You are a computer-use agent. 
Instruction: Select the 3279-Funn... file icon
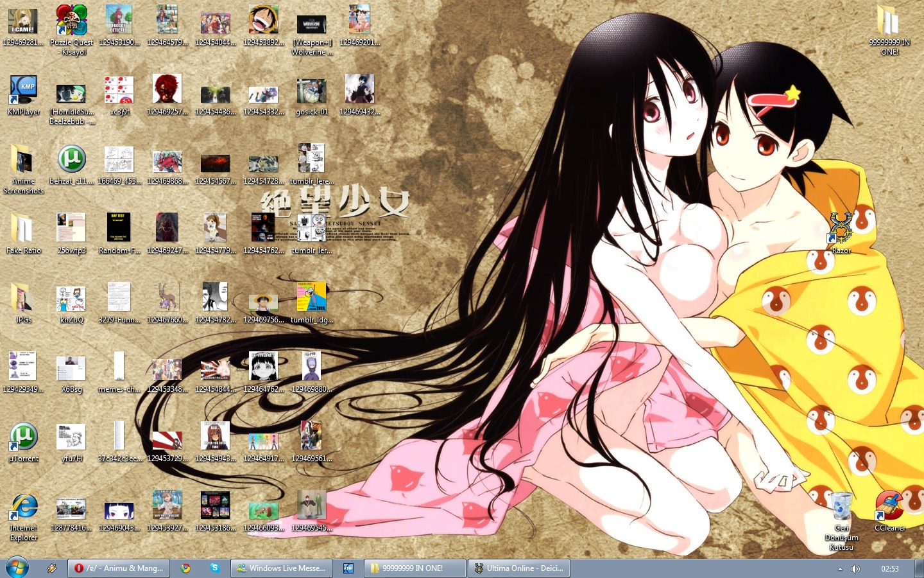(119, 297)
